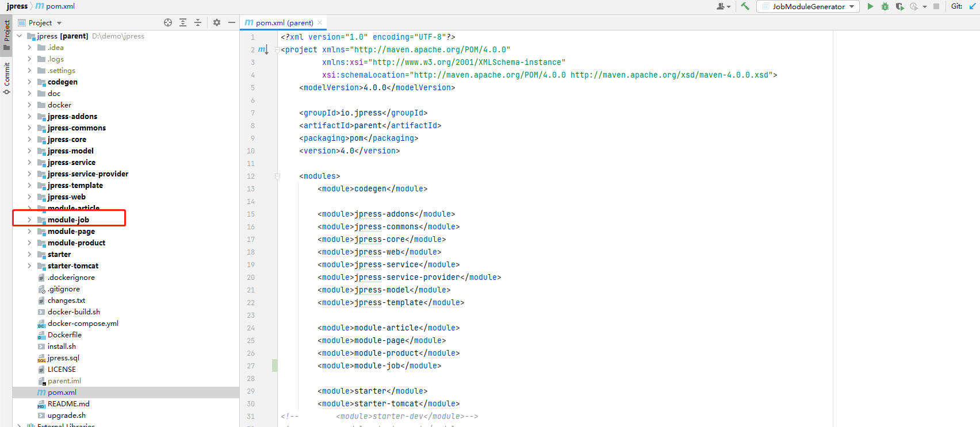The image size is (980, 427).
Task: Select the starter module folder
Action: [59, 255]
